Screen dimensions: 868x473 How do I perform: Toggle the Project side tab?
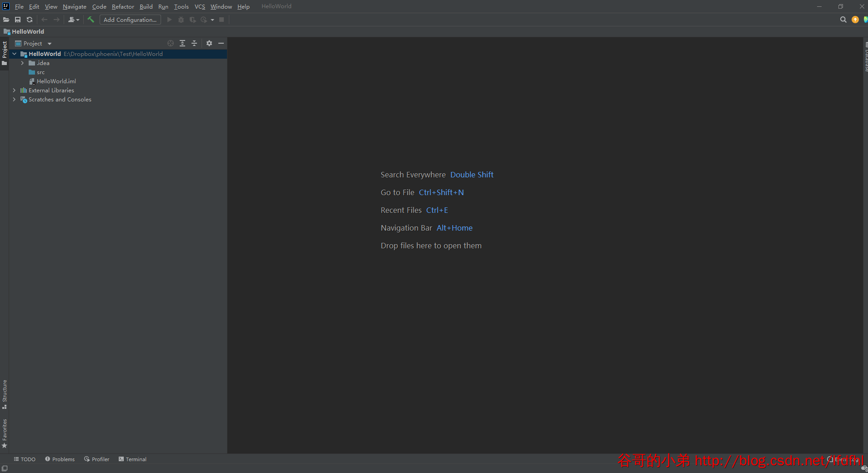tap(5, 53)
